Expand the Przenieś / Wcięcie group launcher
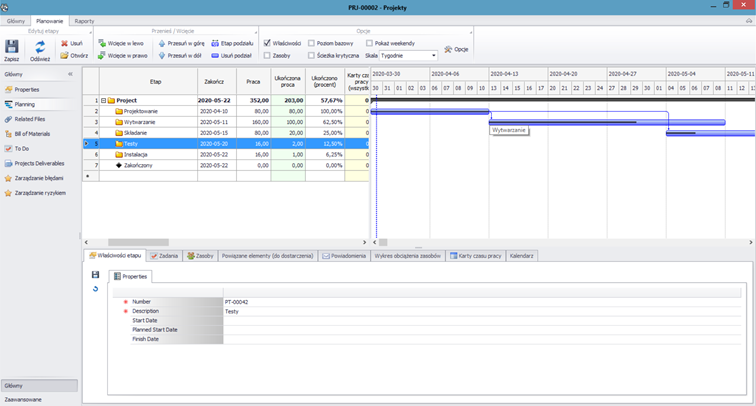 click(x=256, y=32)
